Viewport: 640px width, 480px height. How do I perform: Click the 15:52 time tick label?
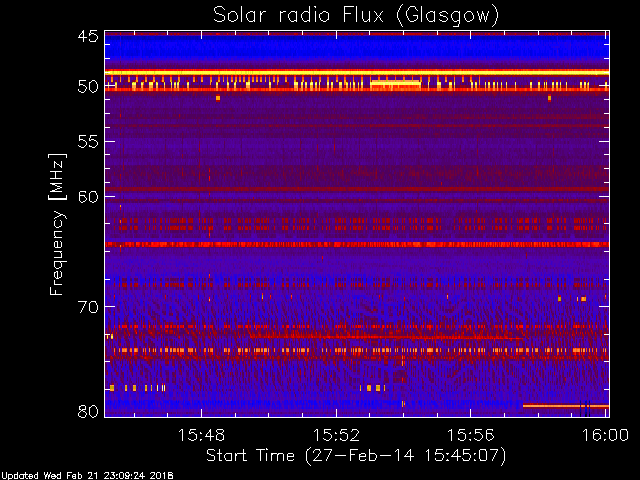tap(336, 435)
